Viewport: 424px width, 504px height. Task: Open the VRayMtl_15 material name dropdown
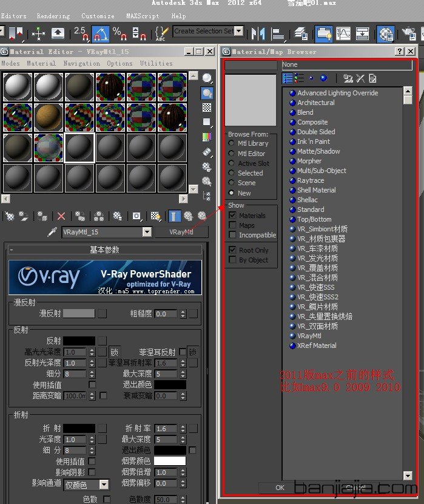point(147,232)
